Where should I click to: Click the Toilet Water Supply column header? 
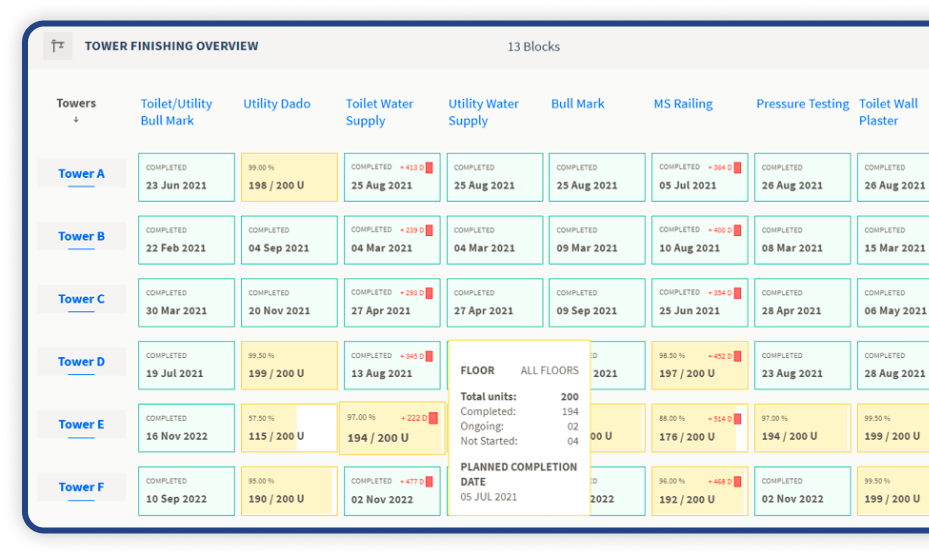click(x=379, y=112)
